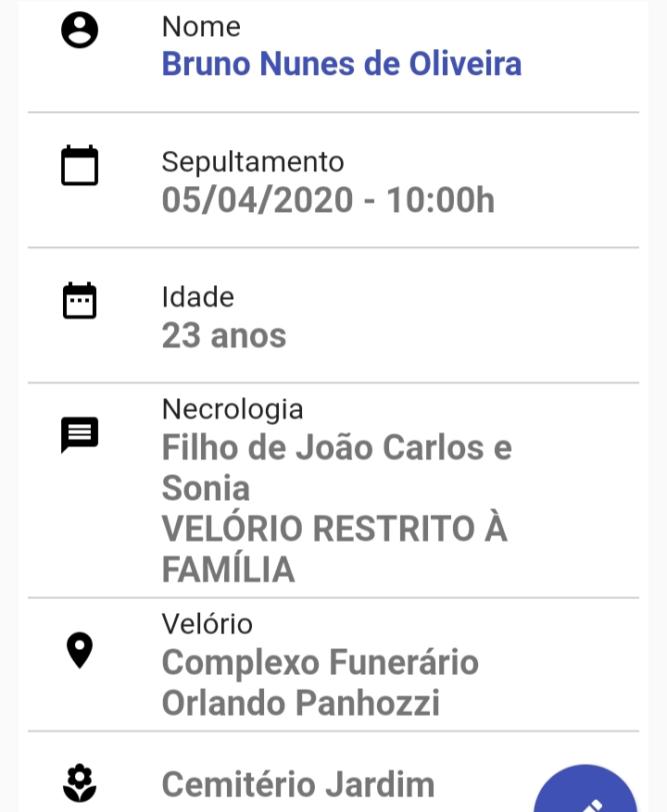This screenshot has width=667, height=812.
Task: Tap the Sepultamento field label
Action: 253,162
